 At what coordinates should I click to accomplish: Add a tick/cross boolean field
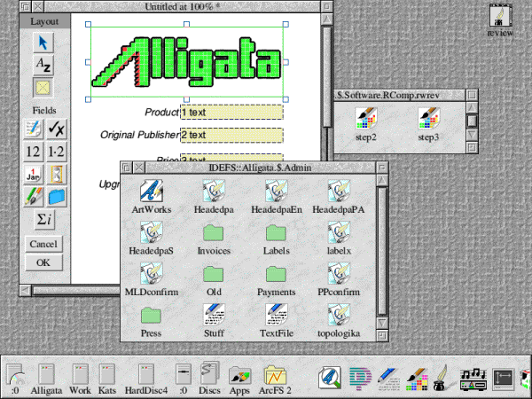[x=56, y=129]
